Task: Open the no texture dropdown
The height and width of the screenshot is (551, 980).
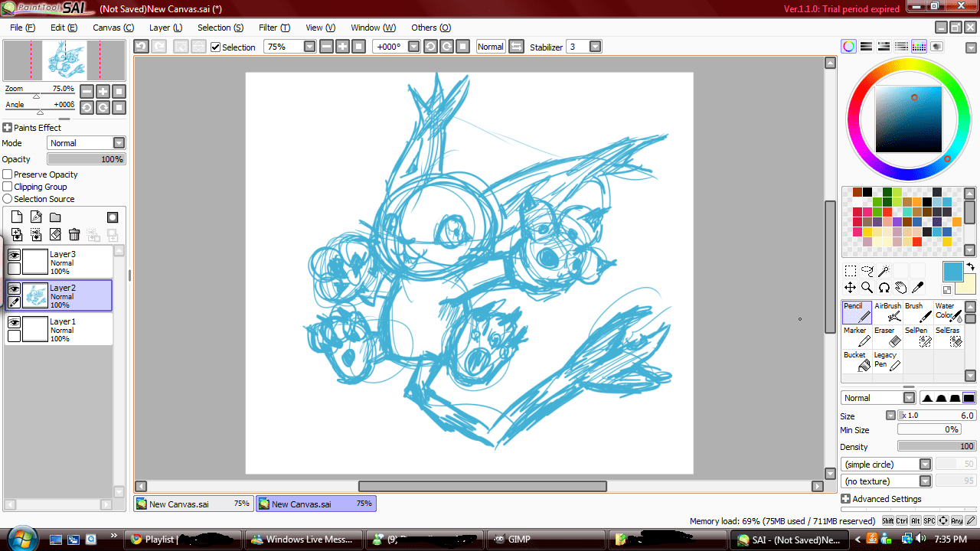Action: point(925,481)
